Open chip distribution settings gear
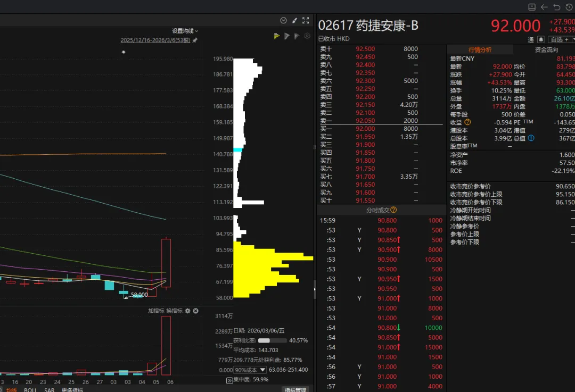This screenshot has height=392, width=575. [x=307, y=36]
